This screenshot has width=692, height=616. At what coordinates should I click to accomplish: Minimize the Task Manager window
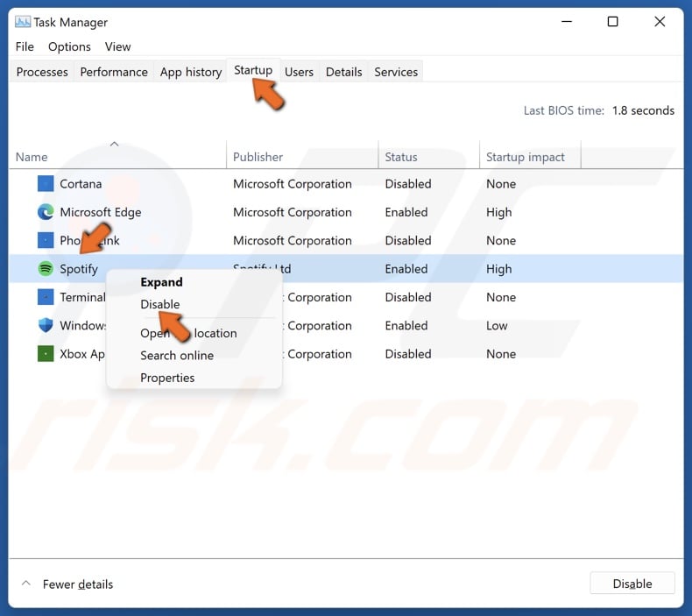[x=567, y=21]
